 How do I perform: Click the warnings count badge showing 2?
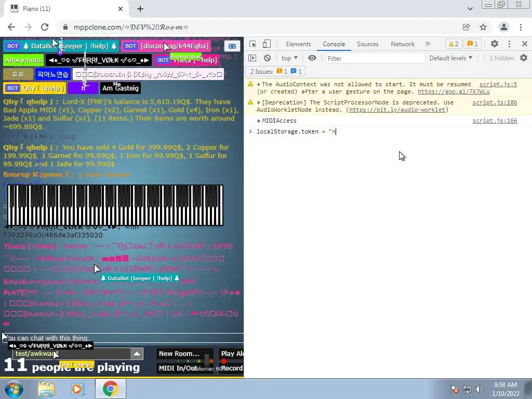pos(454,44)
